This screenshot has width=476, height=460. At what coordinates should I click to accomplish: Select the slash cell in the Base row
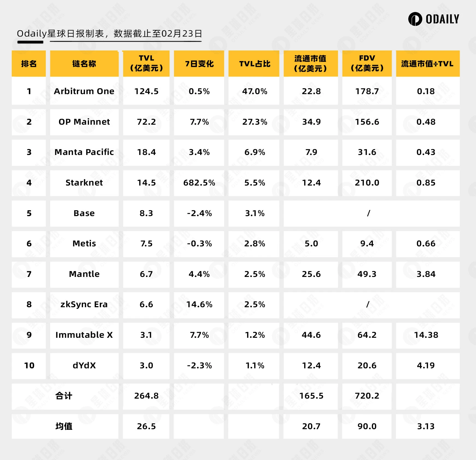[368, 213]
